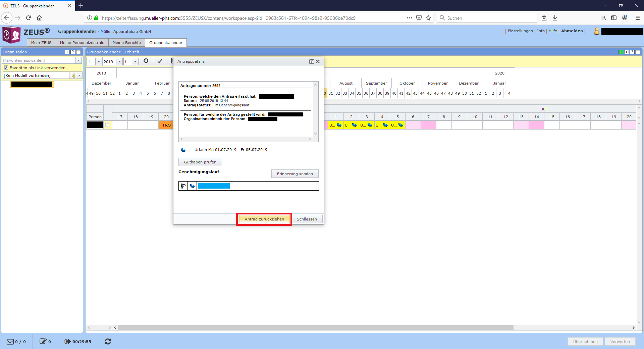Open help icon in Antragsdetails dialog
The image size is (644, 349).
(311, 61)
